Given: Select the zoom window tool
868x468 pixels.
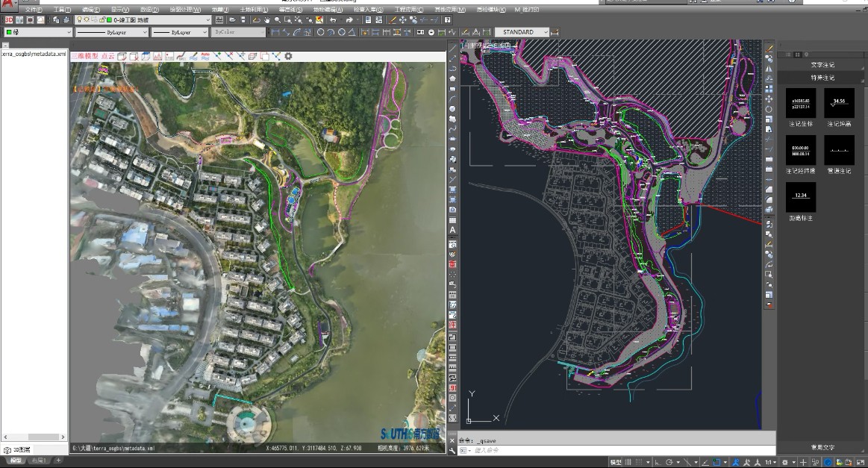Looking at the screenshot, I should pyautogui.click(x=288, y=20).
